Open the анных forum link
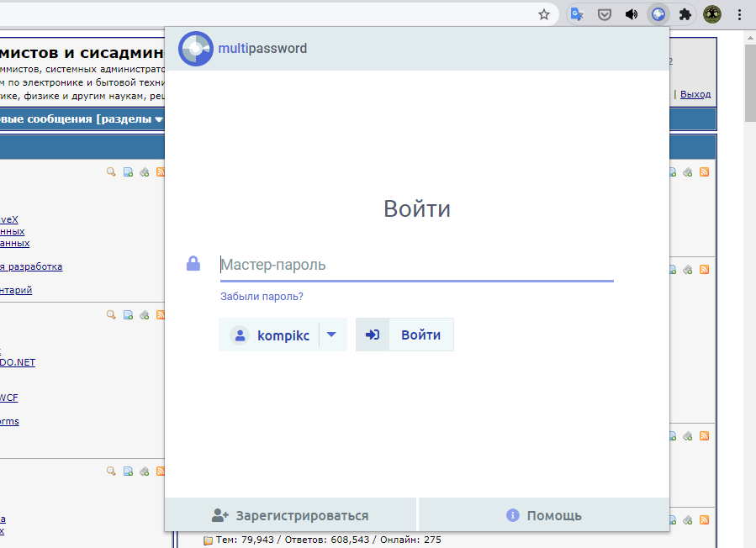This screenshot has height=548, width=756. (x=14, y=244)
